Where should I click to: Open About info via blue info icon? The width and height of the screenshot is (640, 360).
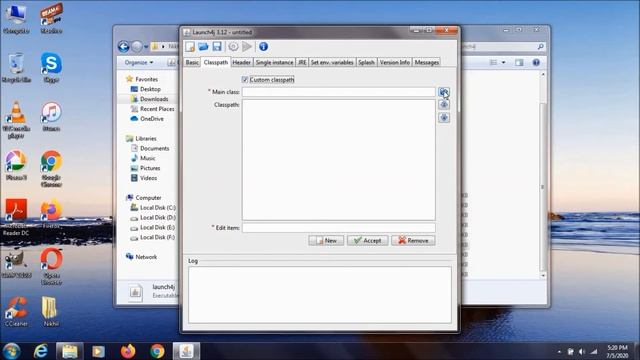pyautogui.click(x=263, y=47)
